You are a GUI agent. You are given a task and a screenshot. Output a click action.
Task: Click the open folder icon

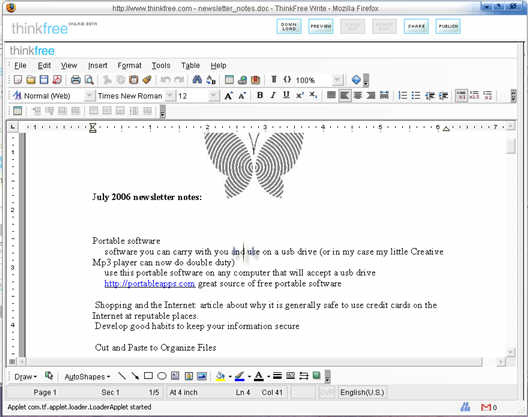[x=31, y=80]
